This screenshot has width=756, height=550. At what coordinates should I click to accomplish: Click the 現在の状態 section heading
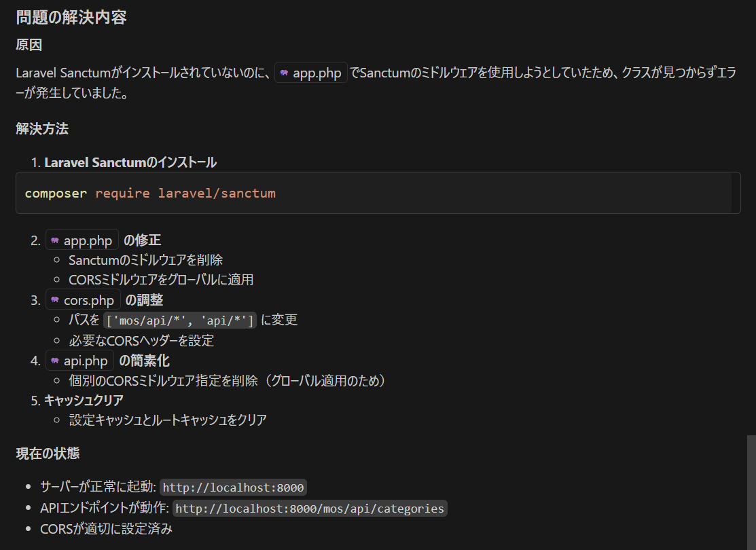48,454
